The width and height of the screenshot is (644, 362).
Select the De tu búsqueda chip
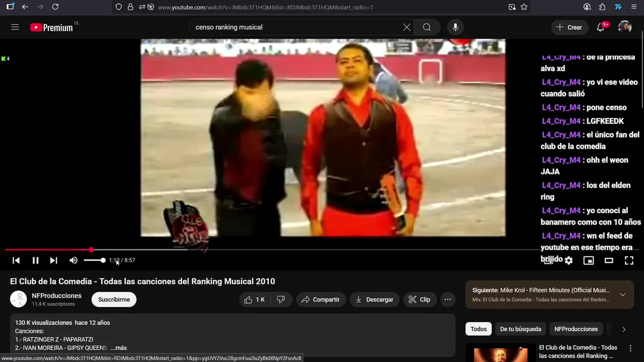tap(520, 329)
